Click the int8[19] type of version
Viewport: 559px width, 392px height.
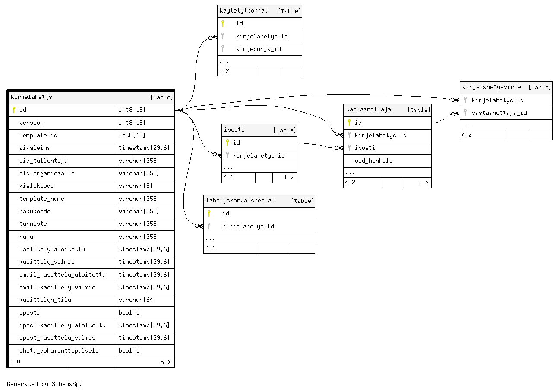click(132, 123)
